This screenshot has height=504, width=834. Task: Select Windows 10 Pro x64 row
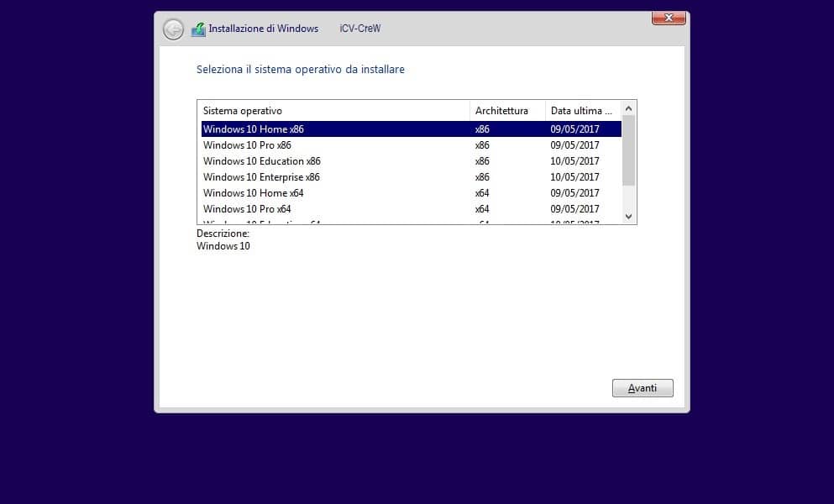pyautogui.click(x=412, y=209)
